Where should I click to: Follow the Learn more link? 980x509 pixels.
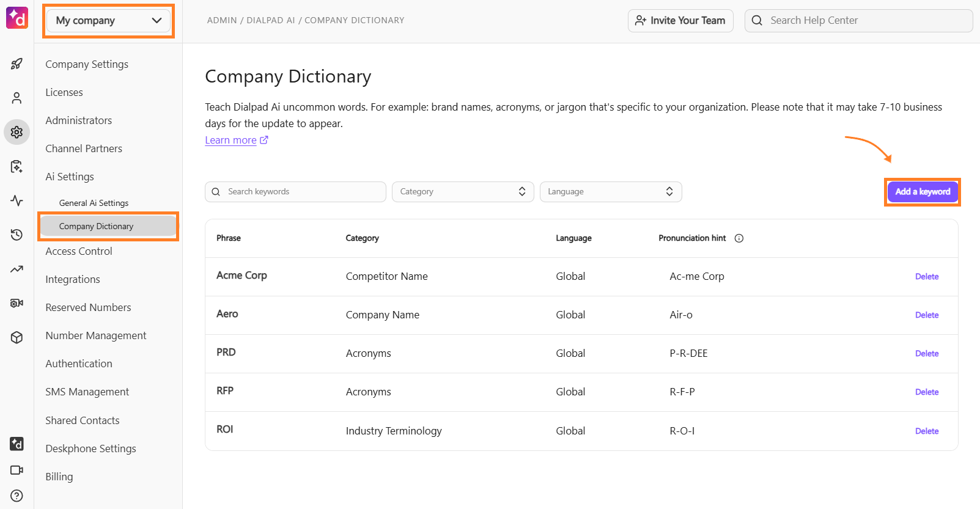(x=230, y=140)
